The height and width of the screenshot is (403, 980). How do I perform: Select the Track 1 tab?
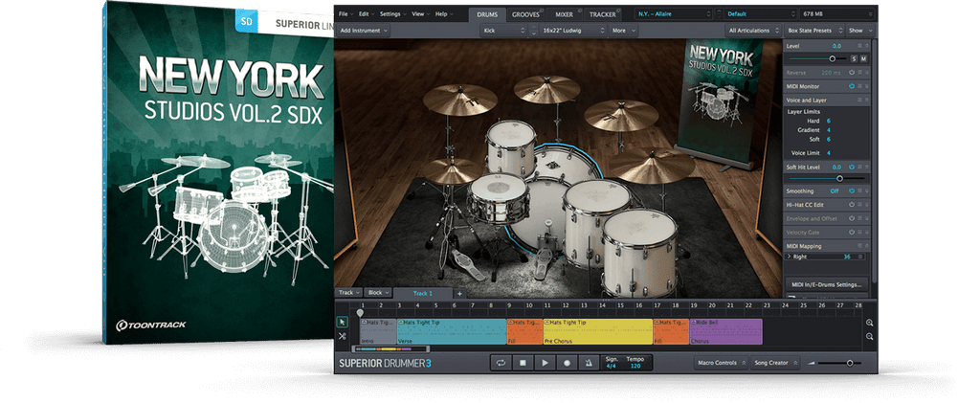(423, 293)
